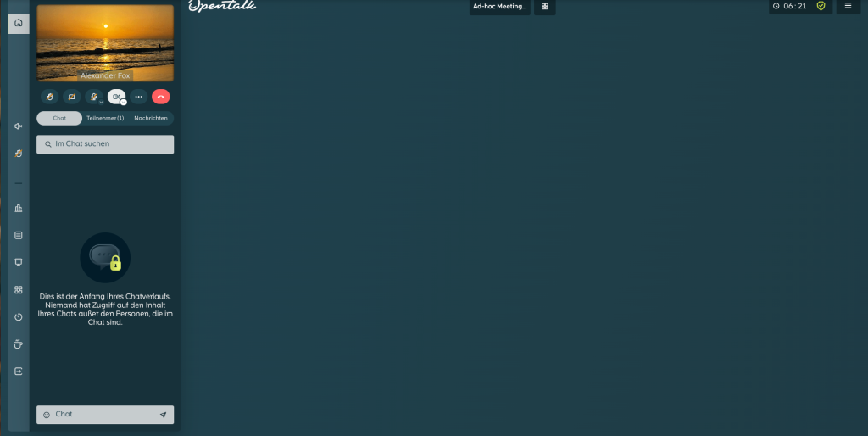This screenshot has height=436, width=868.
Task: Toggle the camera on or off
Action: tap(115, 97)
